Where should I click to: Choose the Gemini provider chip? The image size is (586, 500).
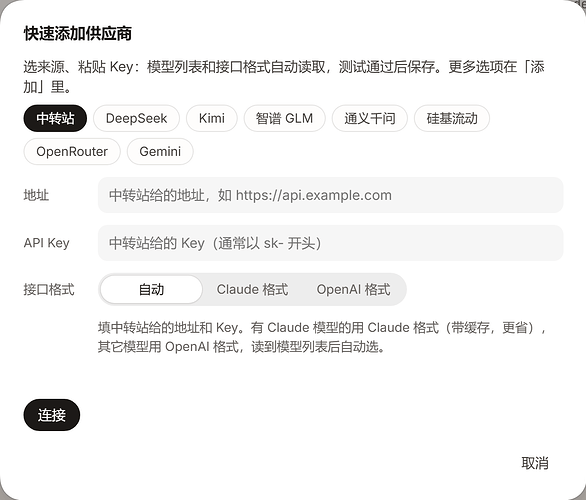click(x=160, y=152)
